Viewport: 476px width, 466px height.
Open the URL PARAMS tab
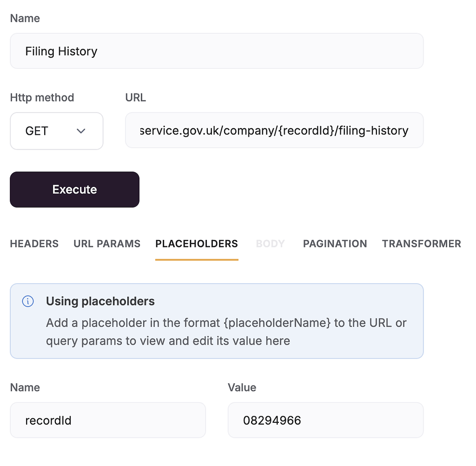point(106,243)
